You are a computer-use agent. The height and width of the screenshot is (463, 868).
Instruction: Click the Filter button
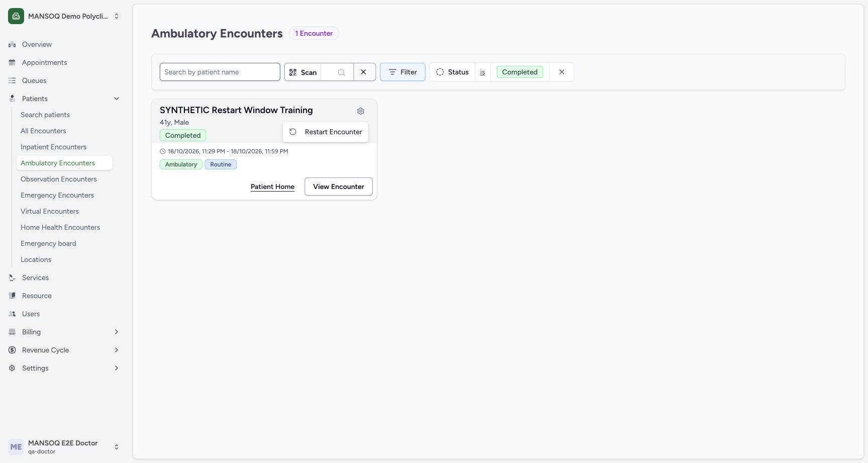(x=402, y=72)
